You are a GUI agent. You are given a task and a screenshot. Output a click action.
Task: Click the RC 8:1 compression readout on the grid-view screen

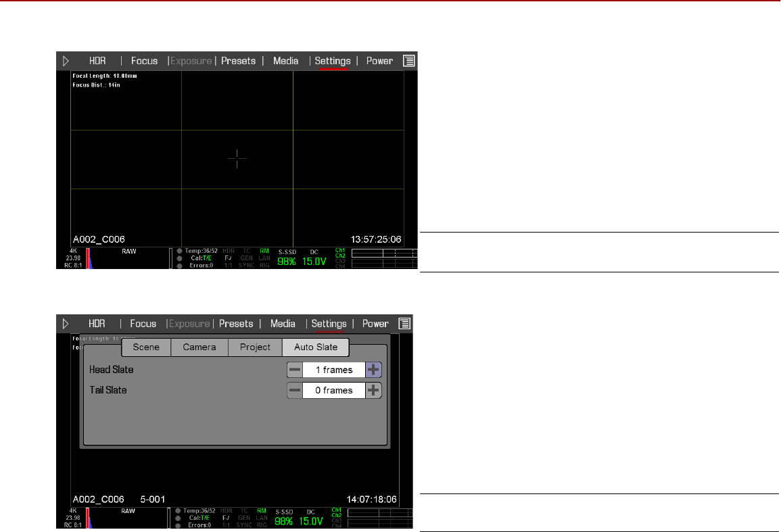73,266
